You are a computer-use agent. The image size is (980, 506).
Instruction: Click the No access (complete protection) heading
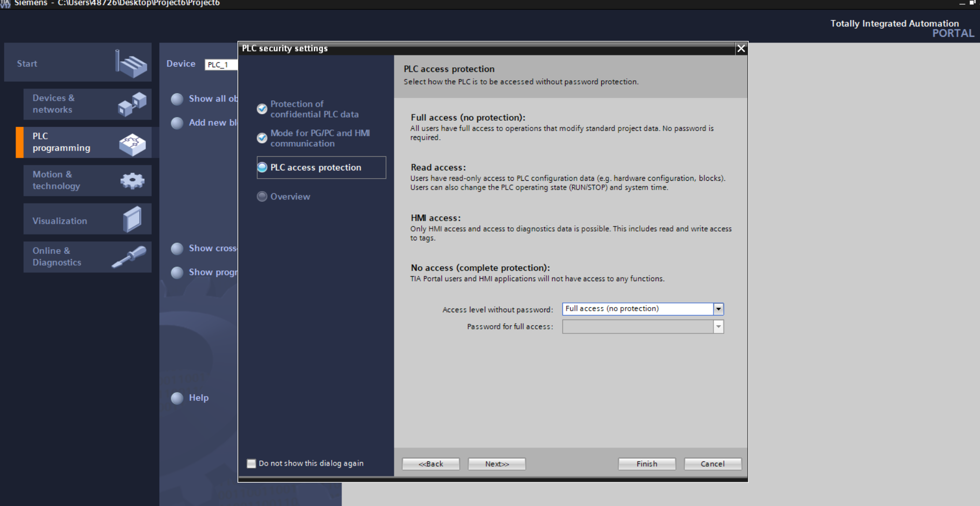tap(480, 268)
